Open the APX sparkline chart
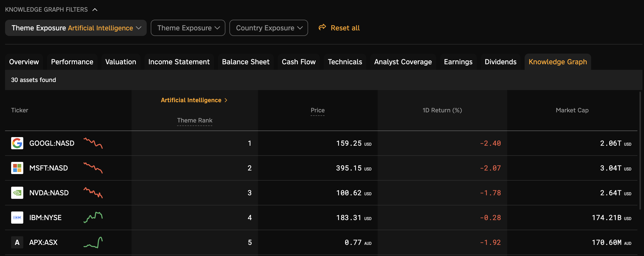Screen dimensions: 644x256 point(93,242)
